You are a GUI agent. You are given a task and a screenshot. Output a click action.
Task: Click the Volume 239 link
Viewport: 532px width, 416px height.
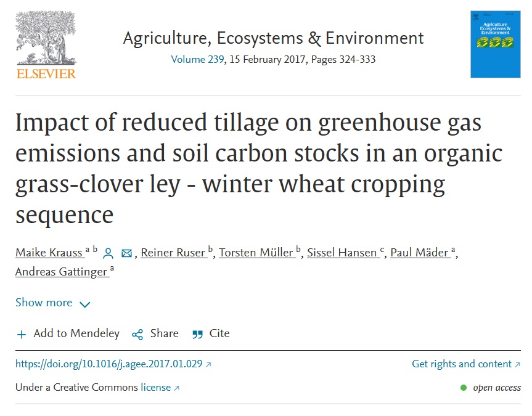[x=194, y=59]
